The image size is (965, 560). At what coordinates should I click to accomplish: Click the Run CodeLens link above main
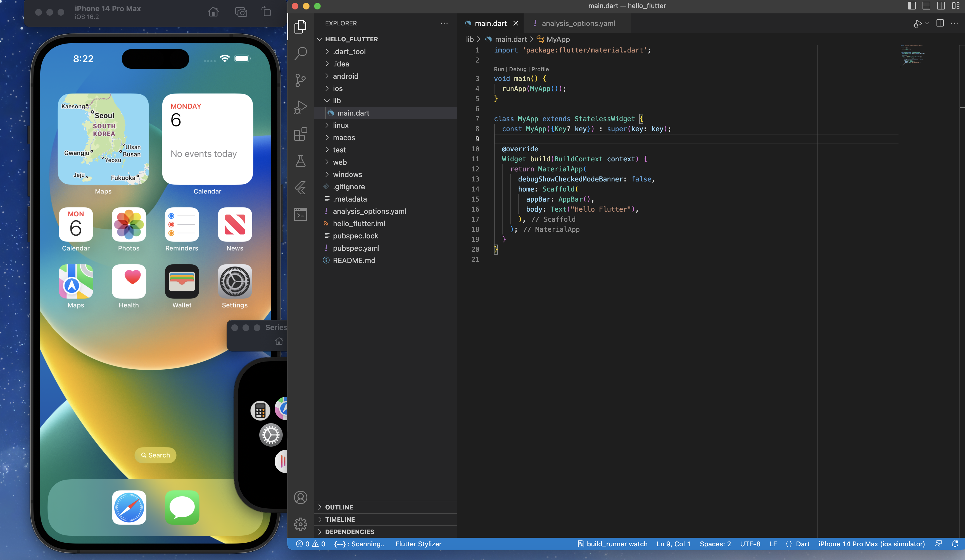499,69
